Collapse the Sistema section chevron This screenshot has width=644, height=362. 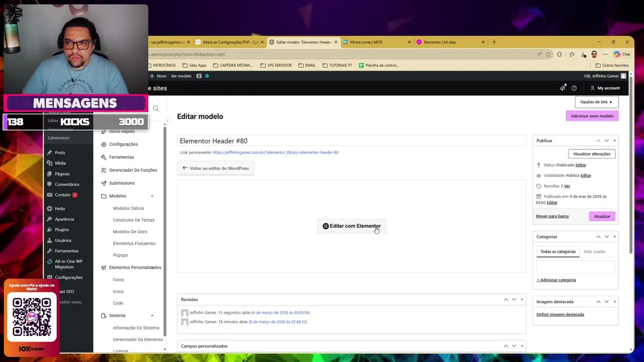(x=152, y=316)
